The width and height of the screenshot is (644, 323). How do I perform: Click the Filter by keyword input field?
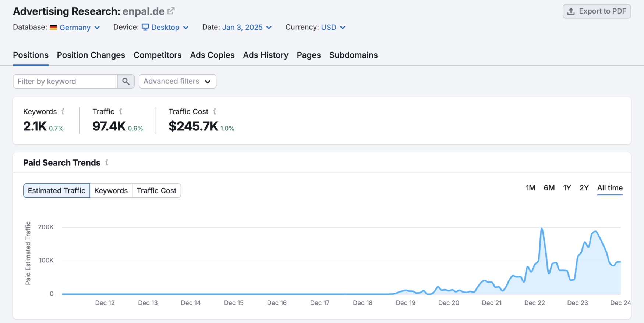click(66, 81)
